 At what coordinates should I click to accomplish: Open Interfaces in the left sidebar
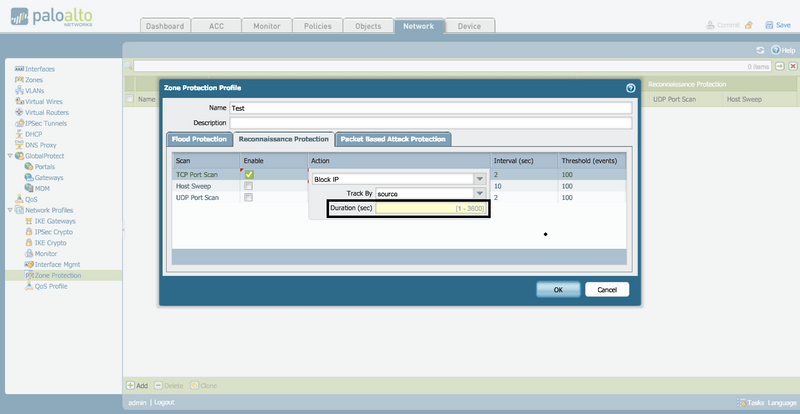[x=39, y=69]
